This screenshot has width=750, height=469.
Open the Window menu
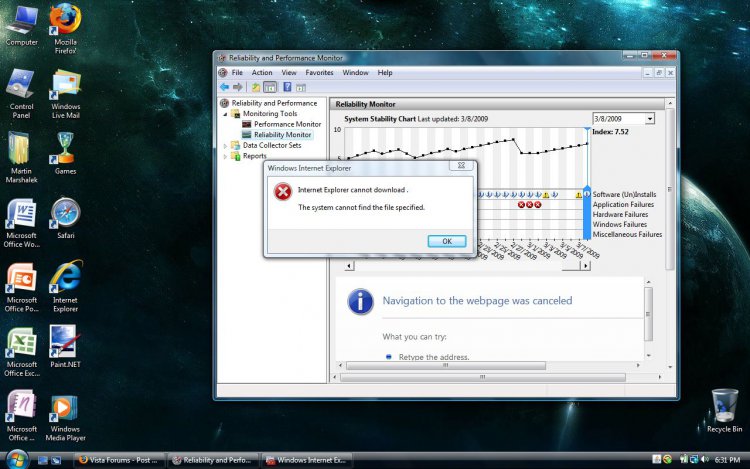tap(355, 73)
